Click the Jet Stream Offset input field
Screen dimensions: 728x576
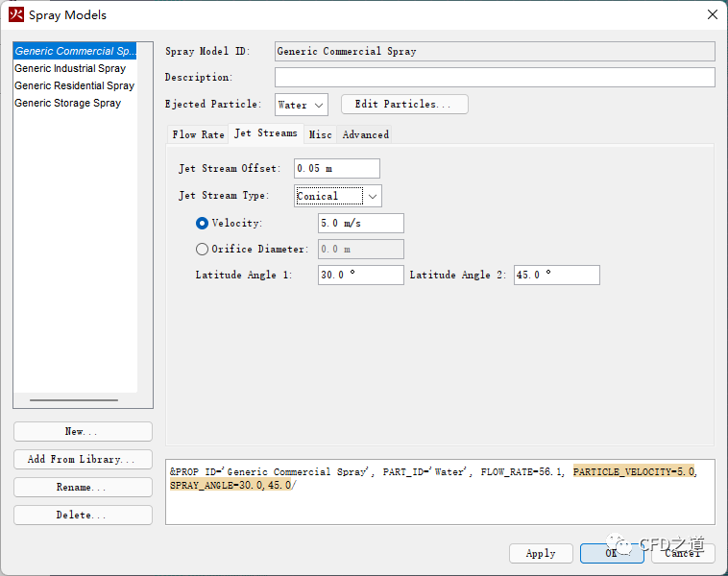coord(337,169)
